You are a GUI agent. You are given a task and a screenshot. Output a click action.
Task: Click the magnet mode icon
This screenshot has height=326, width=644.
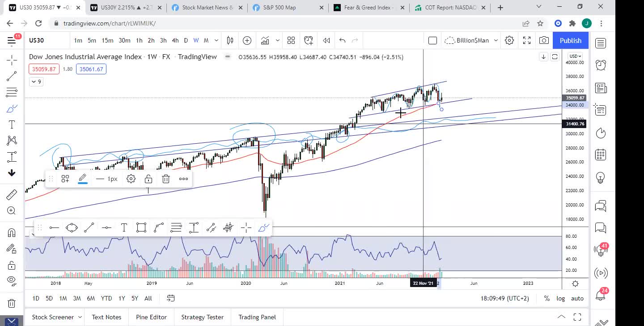point(12,232)
